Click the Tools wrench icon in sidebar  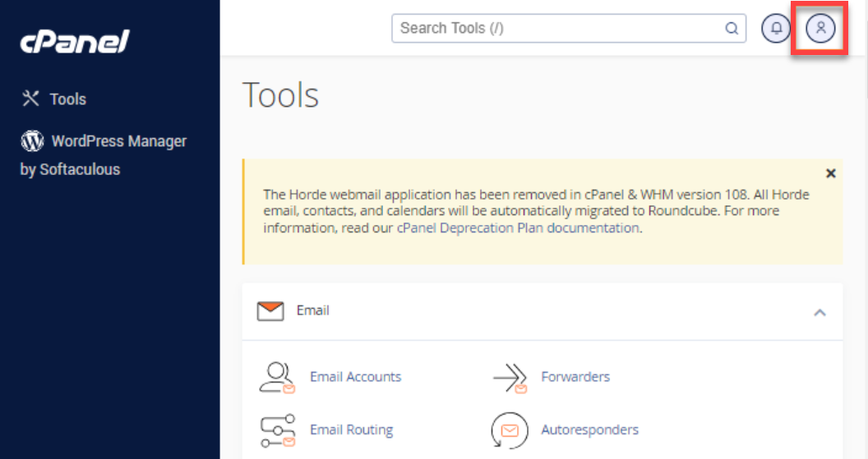click(x=30, y=99)
